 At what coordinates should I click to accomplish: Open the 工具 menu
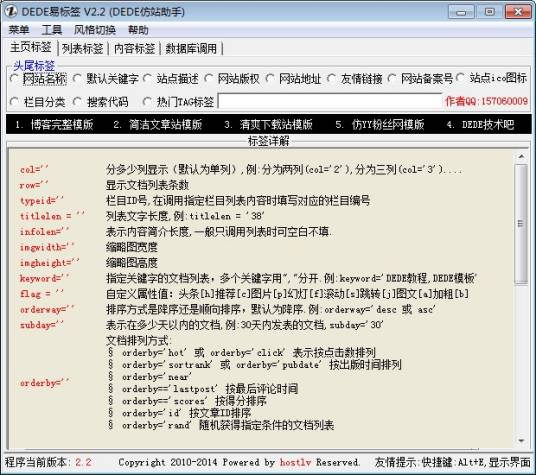coord(52,30)
